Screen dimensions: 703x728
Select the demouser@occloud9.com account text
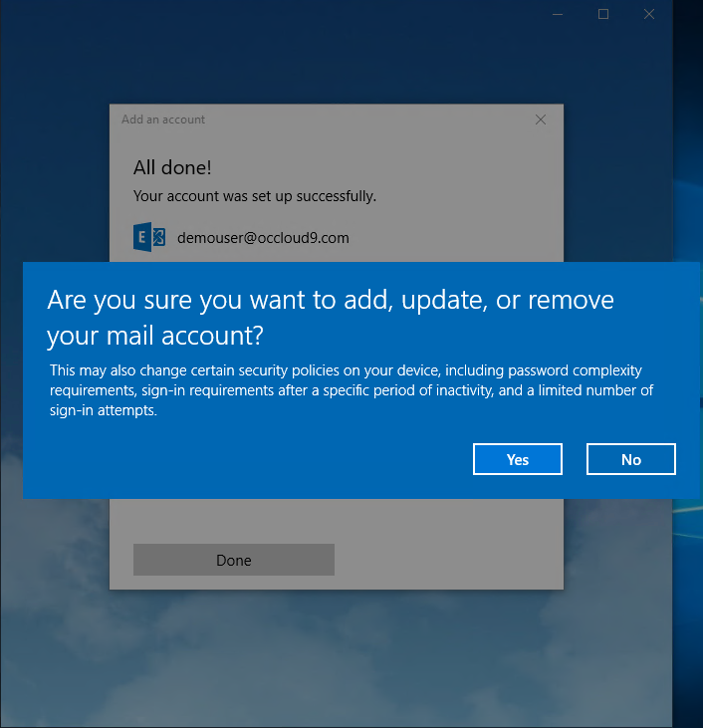(x=263, y=238)
